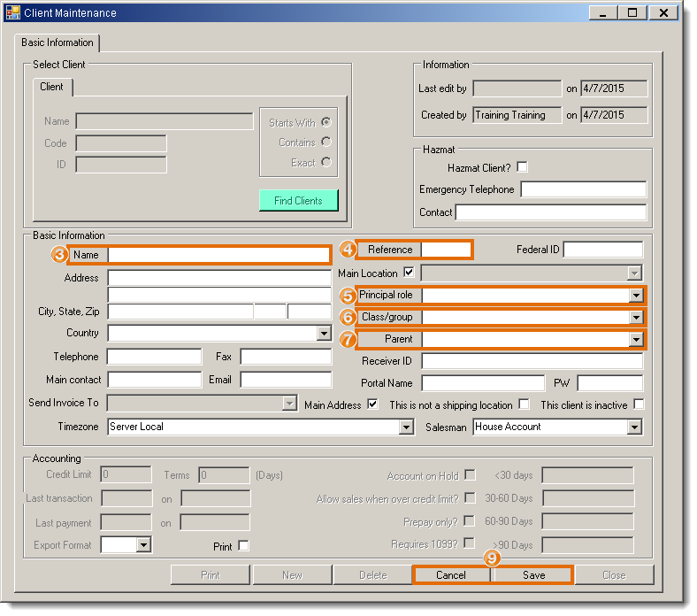
Task: Click the first Address line field
Action: 219,278
